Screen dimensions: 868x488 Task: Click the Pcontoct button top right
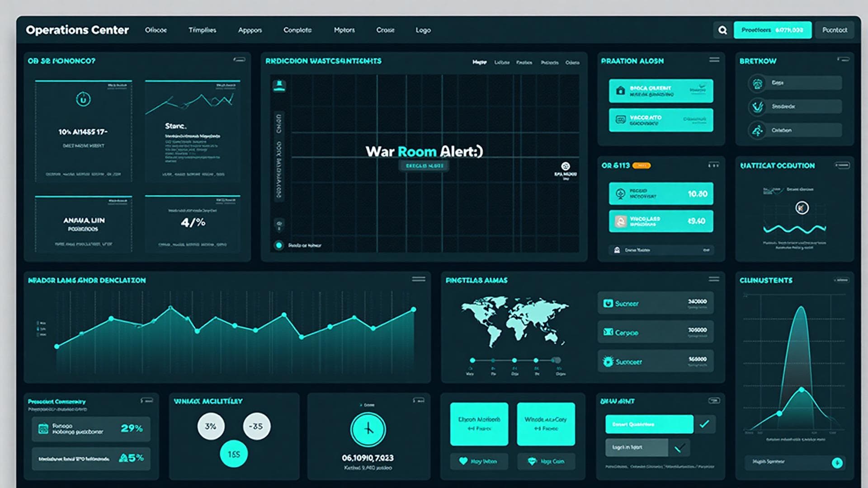click(x=834, y=30)
